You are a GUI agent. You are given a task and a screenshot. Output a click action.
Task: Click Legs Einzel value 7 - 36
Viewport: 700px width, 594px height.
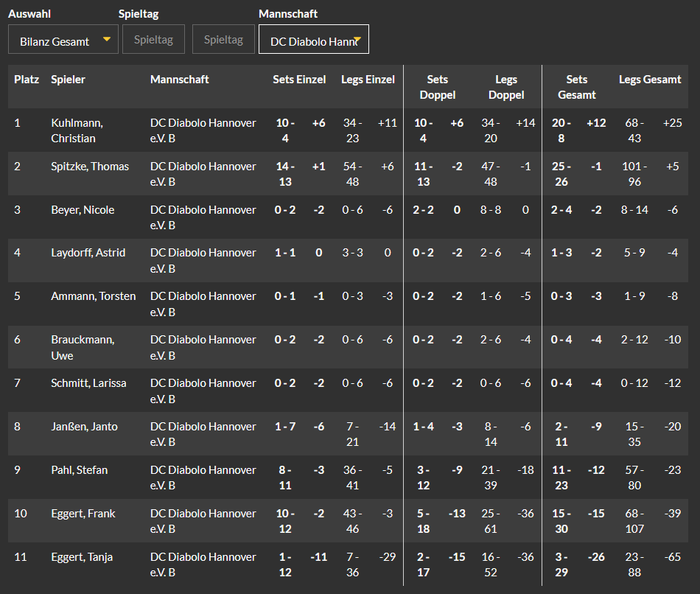[353, 565]
